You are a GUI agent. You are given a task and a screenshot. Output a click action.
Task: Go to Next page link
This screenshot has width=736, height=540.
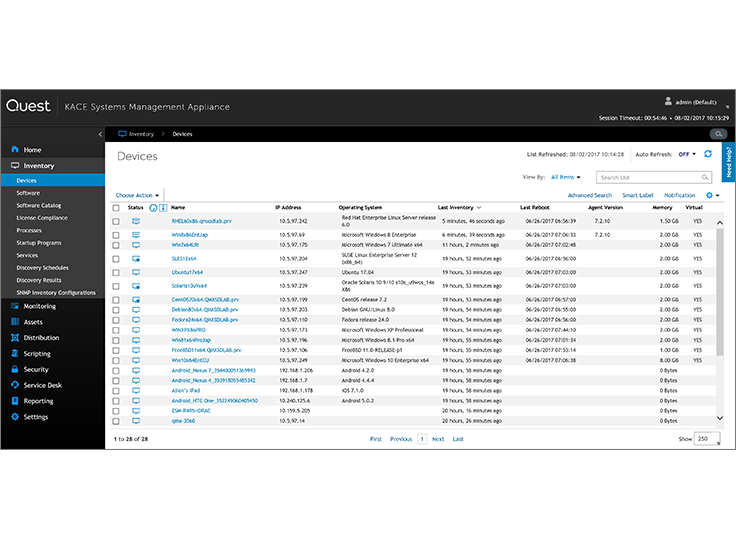[438, 439]
